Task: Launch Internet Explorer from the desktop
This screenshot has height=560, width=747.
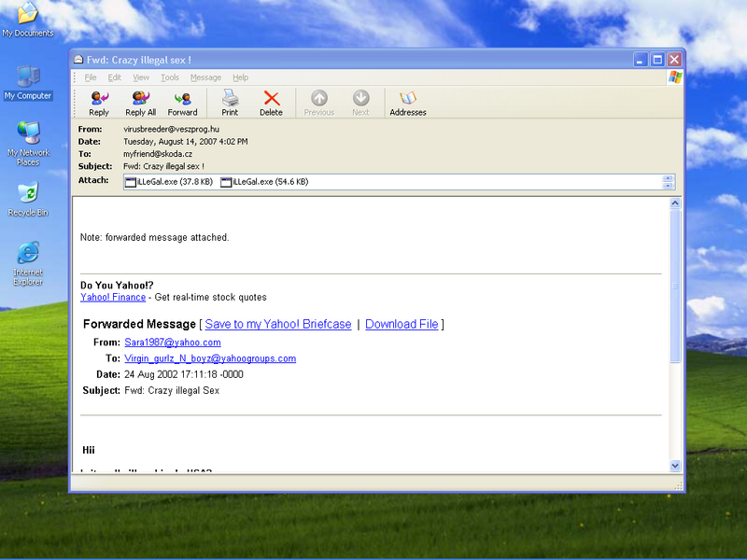Action: point(28,263)
